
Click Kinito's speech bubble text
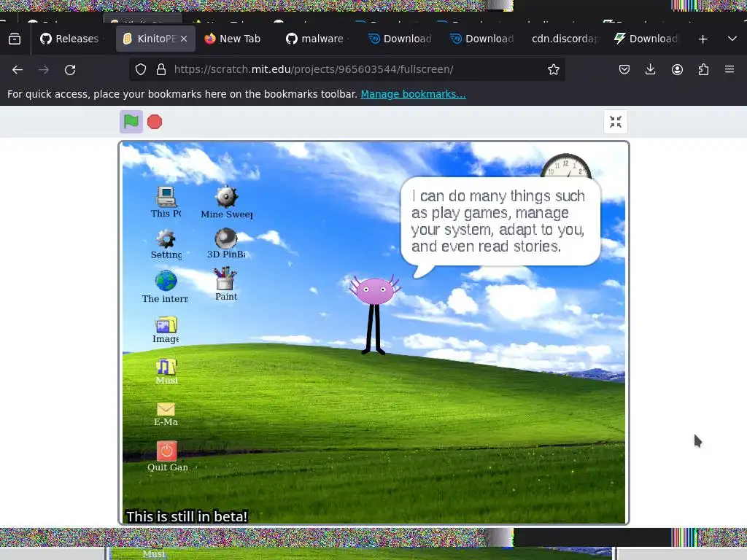click(x=498, y=221)
